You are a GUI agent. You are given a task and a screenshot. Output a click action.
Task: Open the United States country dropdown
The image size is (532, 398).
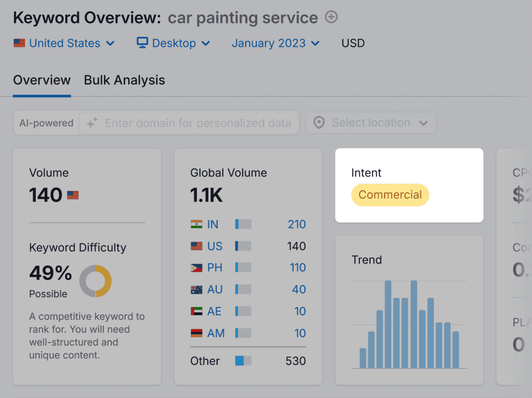(64, 43)
